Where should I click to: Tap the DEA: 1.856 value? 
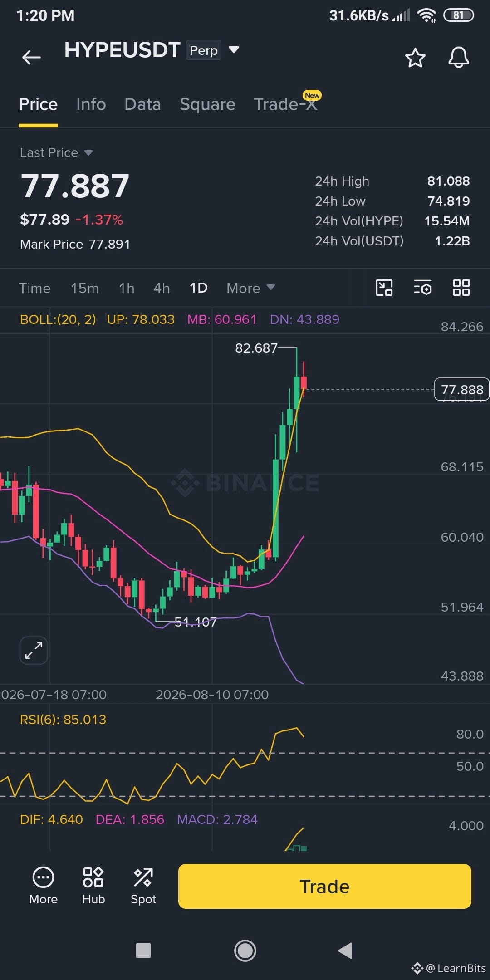pos(130,819)
